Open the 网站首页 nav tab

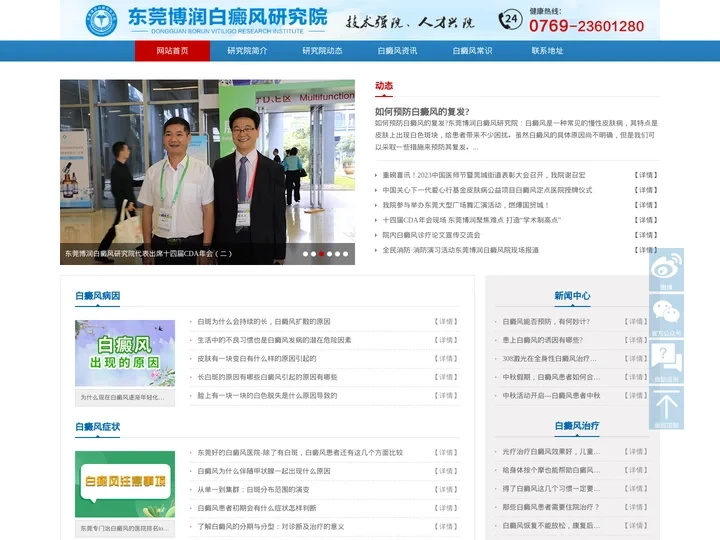(x=172, y=51)
